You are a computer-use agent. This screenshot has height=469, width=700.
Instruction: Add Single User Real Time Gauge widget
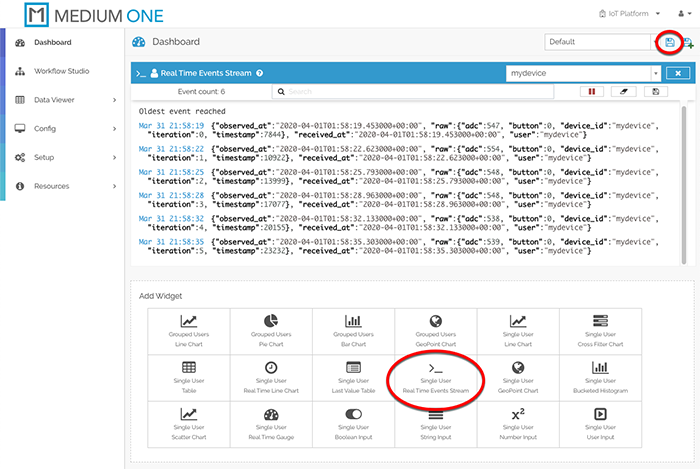271,425
